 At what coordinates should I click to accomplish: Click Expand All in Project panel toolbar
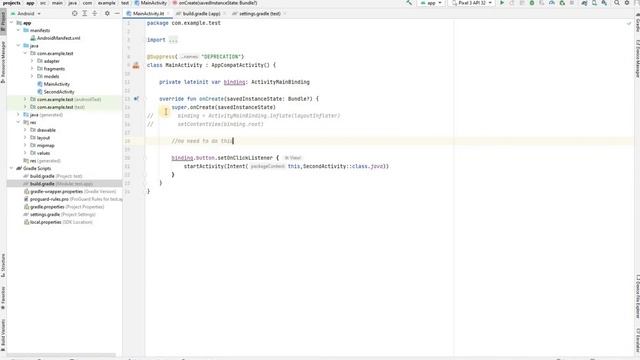(x=84, y=13)
